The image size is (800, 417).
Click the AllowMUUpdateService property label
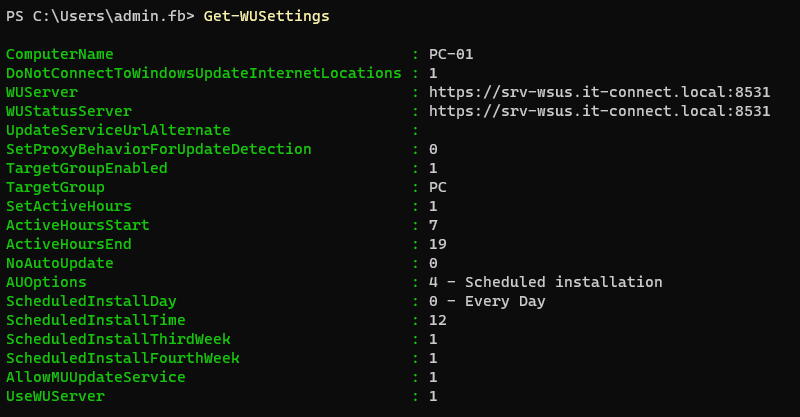(x=96, y=377)
